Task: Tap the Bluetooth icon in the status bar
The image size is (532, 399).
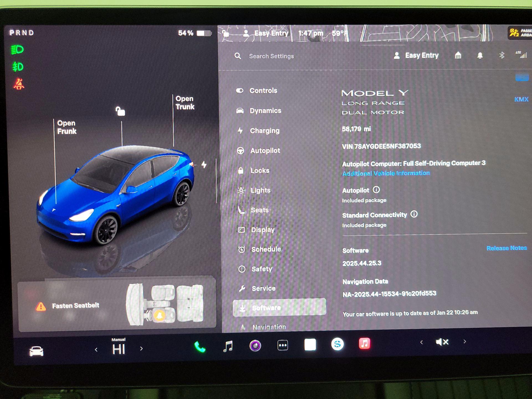Action: 502,55
